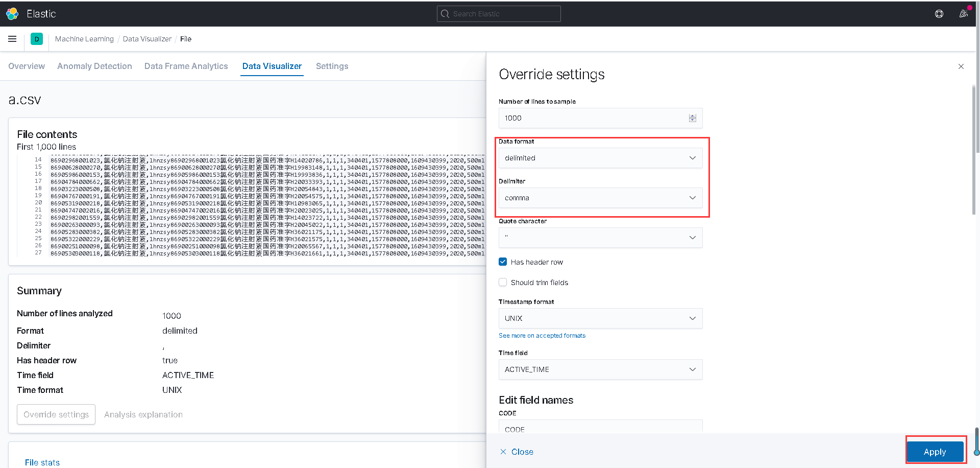This screenshot has height=468, width=980.
Task: Click the number of lines stepper arrows
Action: click(x=692, y=118)
